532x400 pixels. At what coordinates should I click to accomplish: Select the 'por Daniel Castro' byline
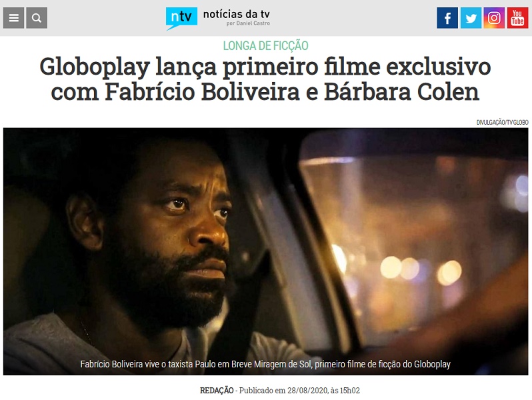[x=248, y=23]
